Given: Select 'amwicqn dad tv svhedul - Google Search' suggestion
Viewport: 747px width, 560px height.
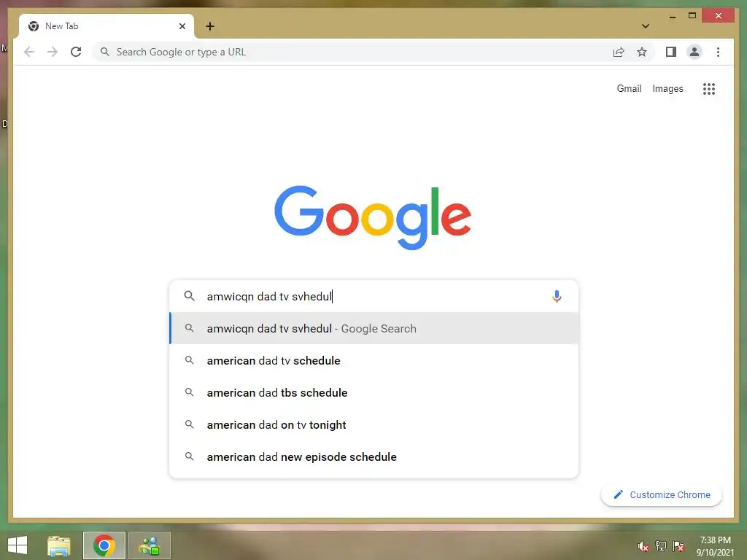Looking at the screenshot, I should point(374,329).
